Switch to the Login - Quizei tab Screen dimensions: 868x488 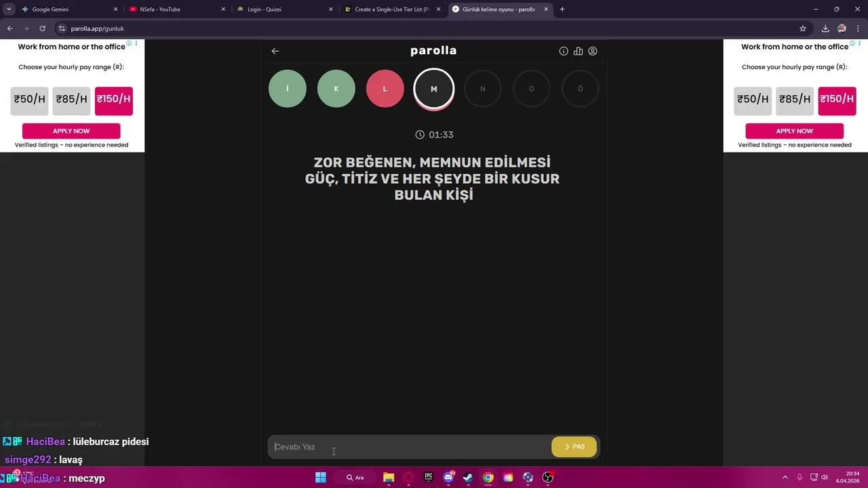coord(285,9)
